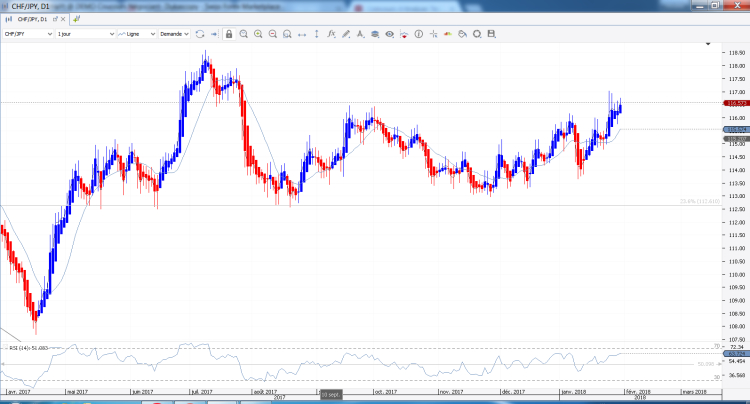The image size is (750, 404).
Task: Click the 118.50 price axis label
Action: 737,53
